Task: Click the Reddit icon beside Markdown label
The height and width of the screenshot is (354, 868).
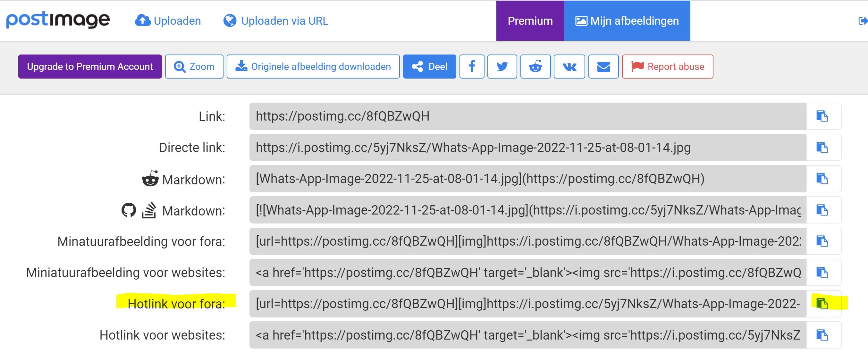Action: click(150, 179)
